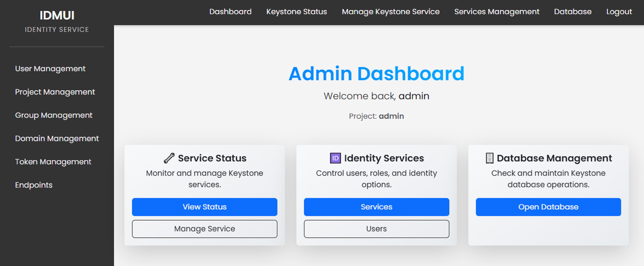Select Domain Management in the sidebar
Image resolution: width=644 pixels, height=266 pixels.
(57, 138)
